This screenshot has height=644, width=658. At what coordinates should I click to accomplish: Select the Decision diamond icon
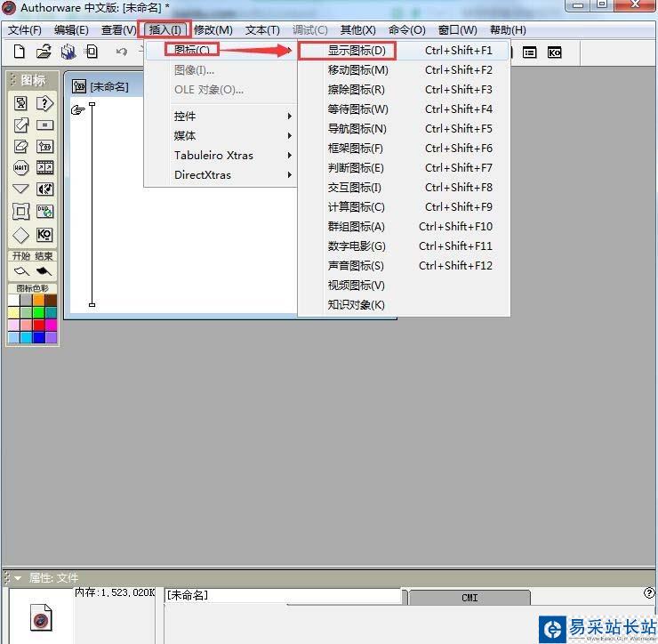click(x=20, y=235)
